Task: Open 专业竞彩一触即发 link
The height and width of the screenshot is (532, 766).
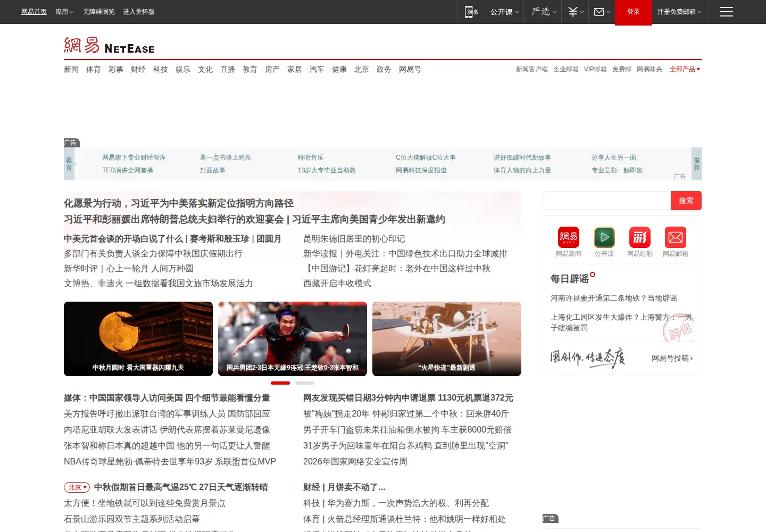Action: pos(617,170)
